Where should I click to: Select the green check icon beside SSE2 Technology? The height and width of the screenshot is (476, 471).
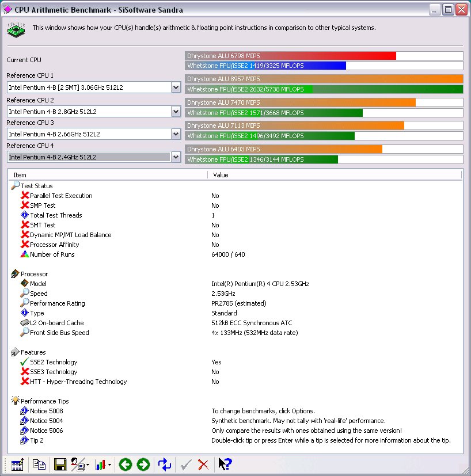coord(25,362)
